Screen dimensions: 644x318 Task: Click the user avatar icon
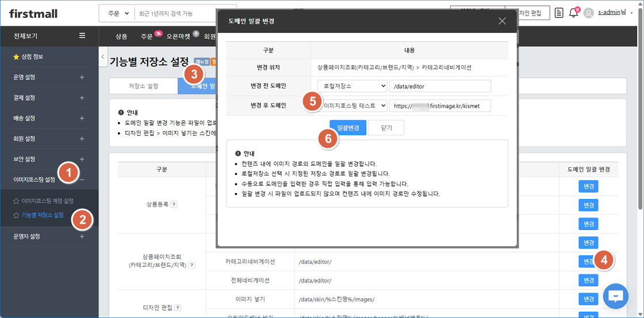pos(589,13)
